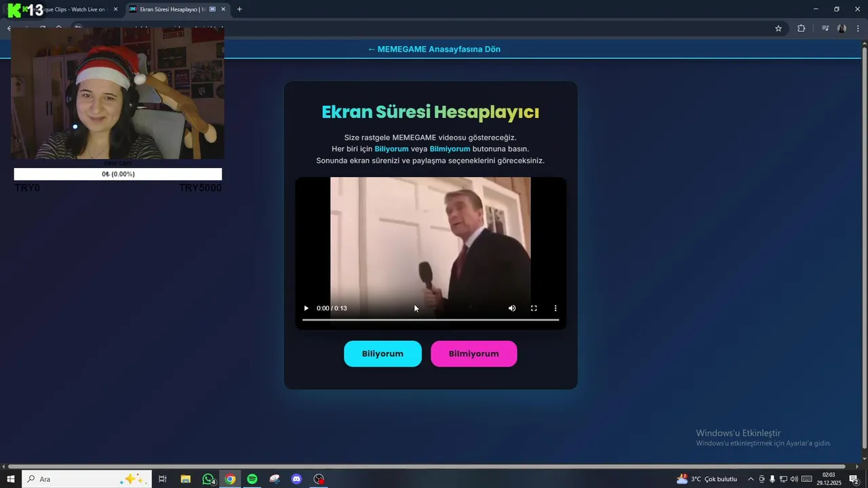The height and width of the screenshot is (488, 868).
Task: Mute the video player volume
Action: 512,308
